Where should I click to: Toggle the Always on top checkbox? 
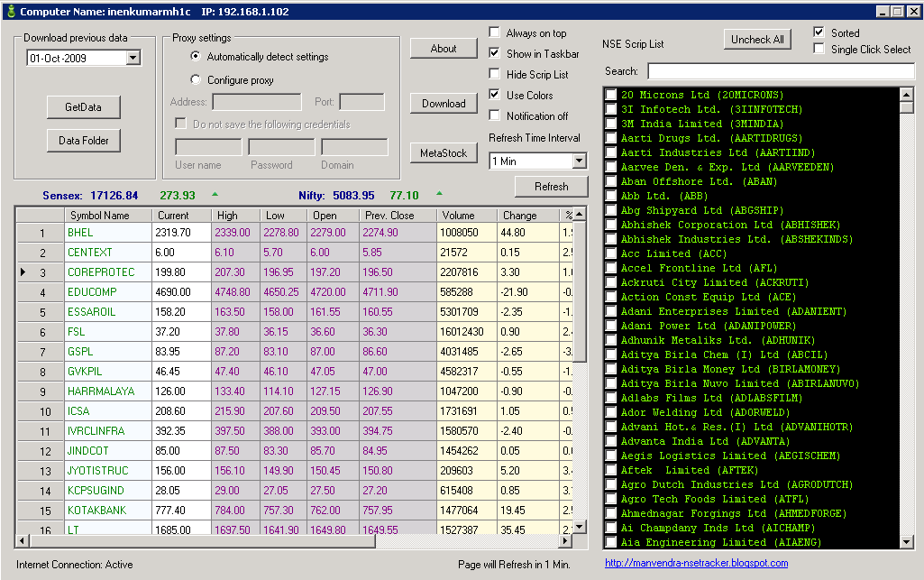click(x=494, y=32)
